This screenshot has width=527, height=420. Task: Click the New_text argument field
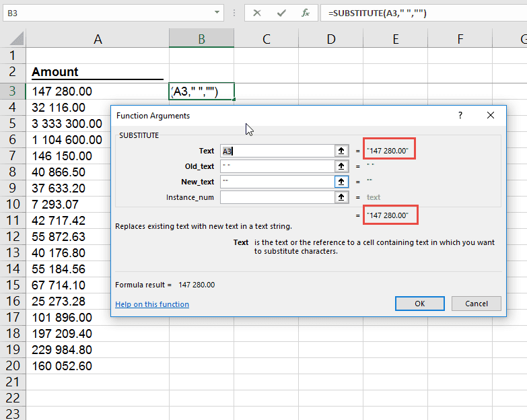click(277, 182)
